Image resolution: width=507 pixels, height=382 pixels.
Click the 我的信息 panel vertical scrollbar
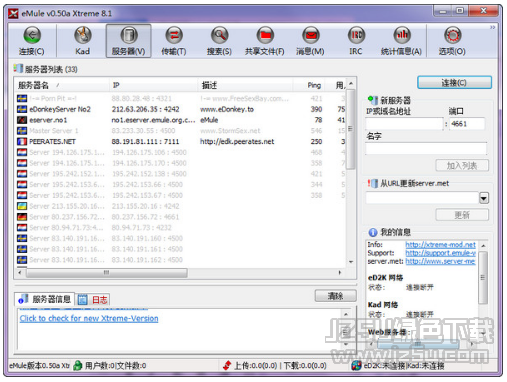[x=483, y=278]
